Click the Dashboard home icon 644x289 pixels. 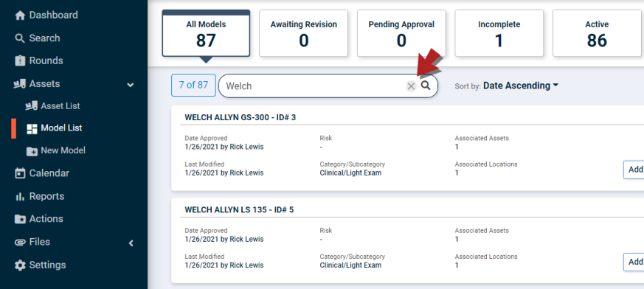[20, 15]
